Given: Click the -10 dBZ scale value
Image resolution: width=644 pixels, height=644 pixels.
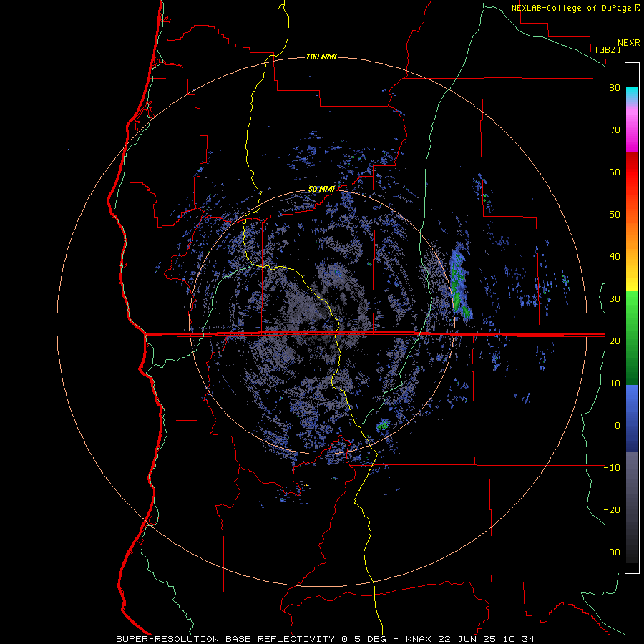Looking at the screenshot, I should coord(612,467).
